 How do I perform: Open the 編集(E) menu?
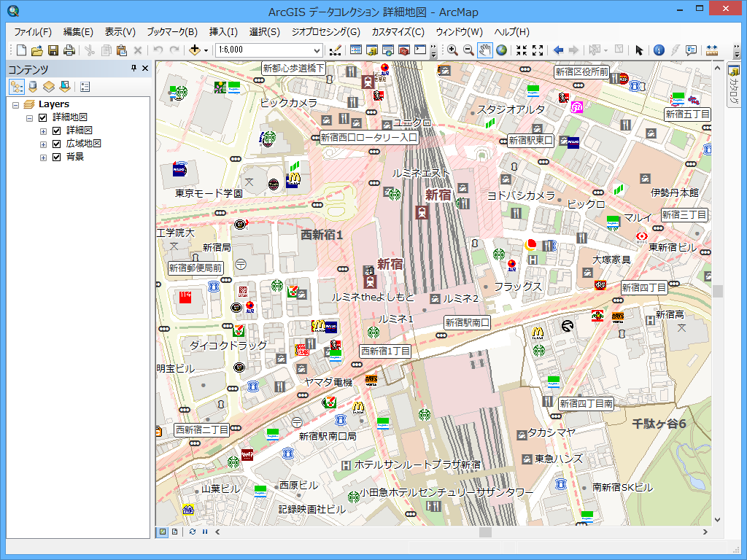pos(78,32)
